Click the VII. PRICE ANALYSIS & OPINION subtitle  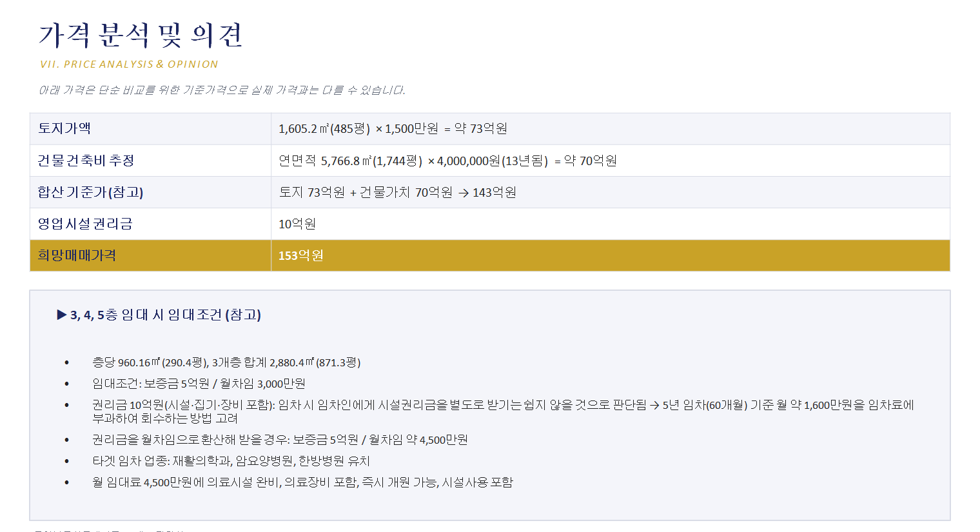tap(129, 64)
